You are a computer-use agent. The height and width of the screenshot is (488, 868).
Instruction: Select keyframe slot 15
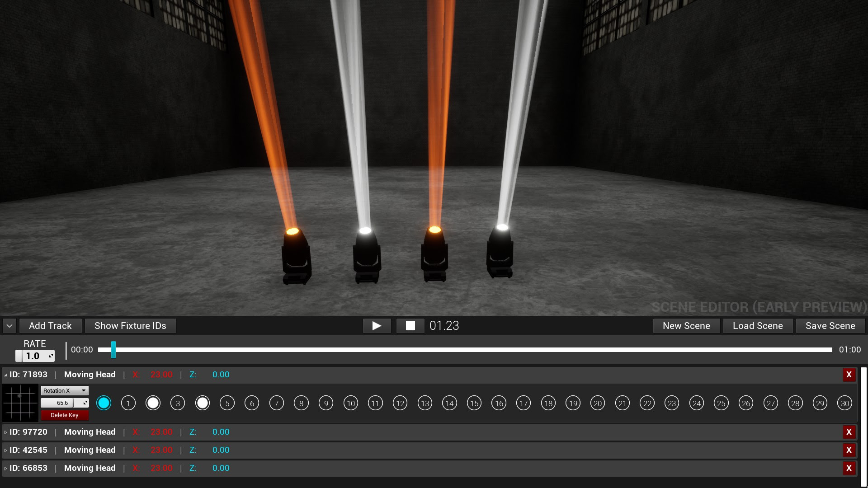474,403
